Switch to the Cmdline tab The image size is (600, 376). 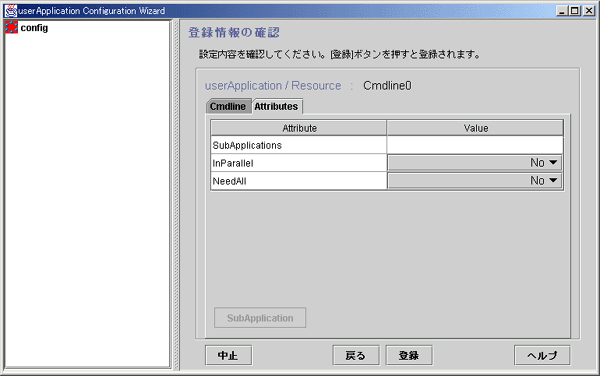[x=228, y=106]
